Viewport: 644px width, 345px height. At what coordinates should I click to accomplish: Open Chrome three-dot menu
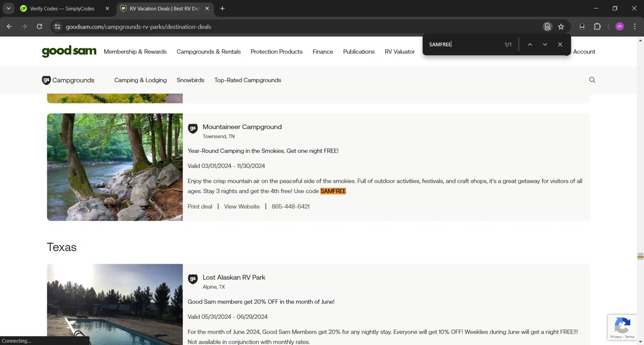tap(635, 27)
